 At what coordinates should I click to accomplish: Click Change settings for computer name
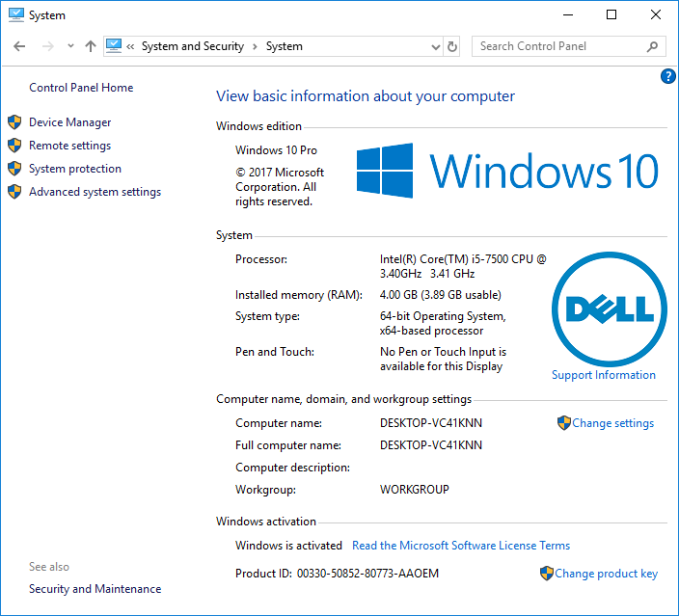[612, 423]
